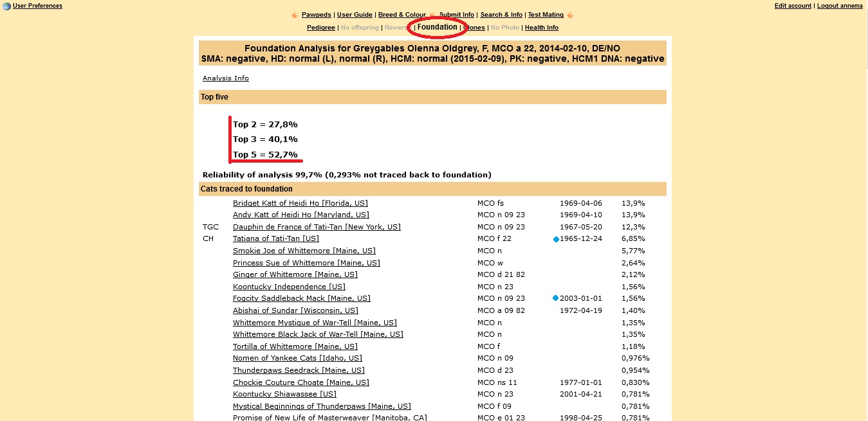Viewport: 868px width, 421px height.
Task: Open the Breed & Colour menu link
Action: [x=402, y=15]
